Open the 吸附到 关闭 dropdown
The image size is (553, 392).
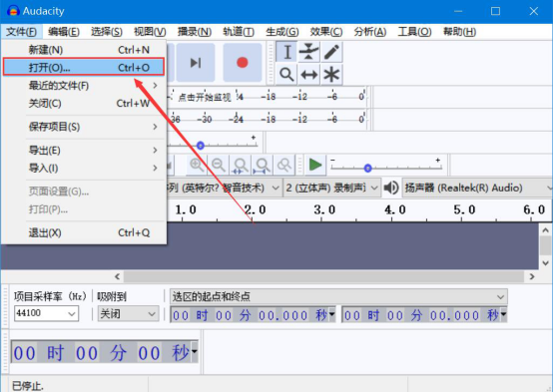(128, 313)
